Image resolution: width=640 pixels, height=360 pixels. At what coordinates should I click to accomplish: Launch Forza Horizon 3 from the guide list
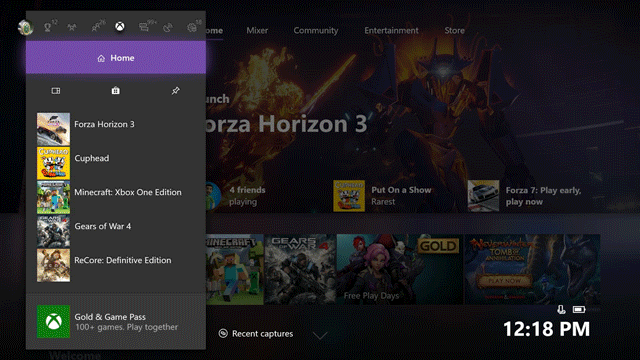[116, 129]
